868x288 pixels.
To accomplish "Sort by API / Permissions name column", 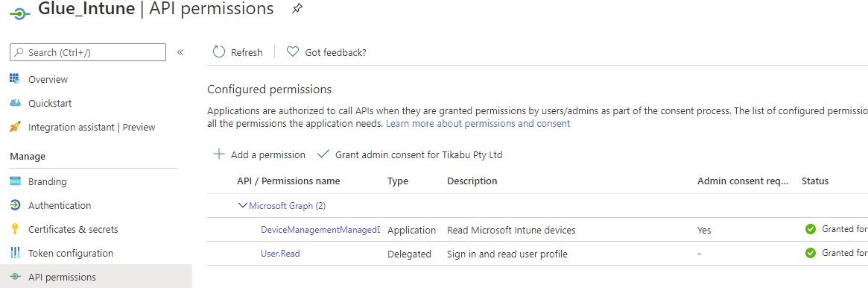I will click(x=288, y=181).
